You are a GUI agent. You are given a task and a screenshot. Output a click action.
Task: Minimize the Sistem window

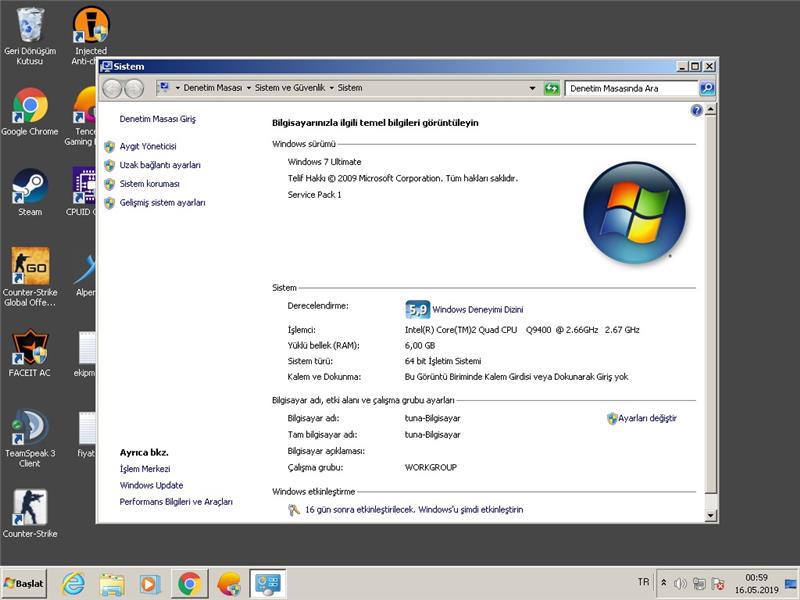click(x=683, y=66)
